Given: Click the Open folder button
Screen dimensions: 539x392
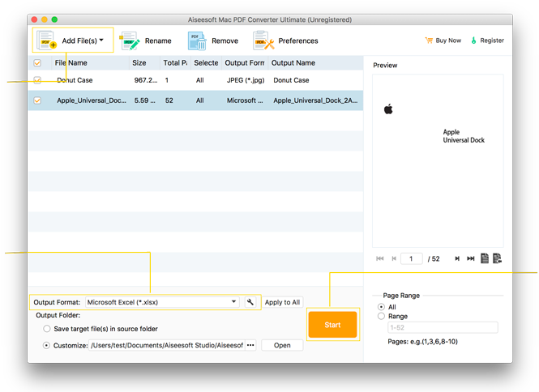Looking at the screenshot, I should 282,345.
